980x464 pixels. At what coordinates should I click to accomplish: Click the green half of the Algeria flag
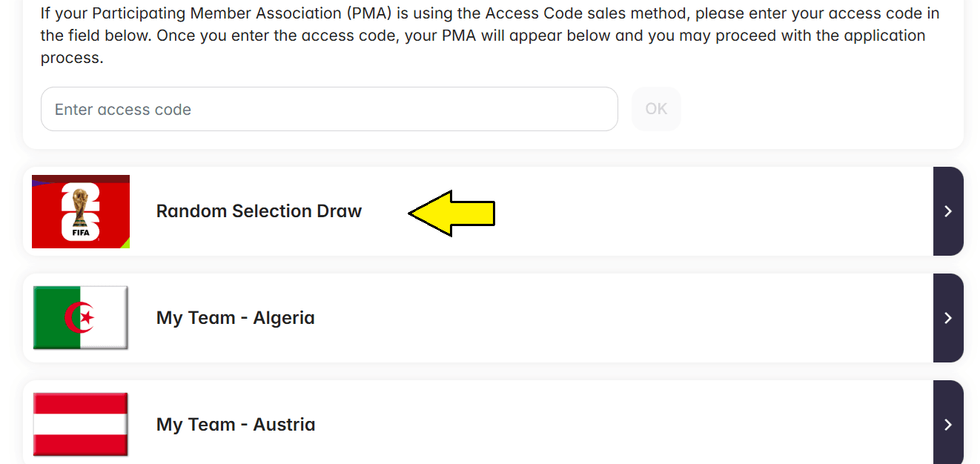(52, 318)
